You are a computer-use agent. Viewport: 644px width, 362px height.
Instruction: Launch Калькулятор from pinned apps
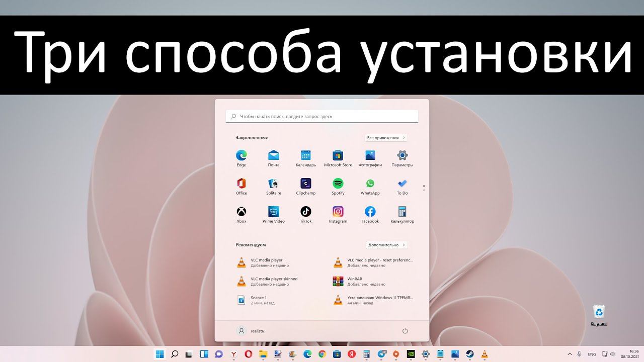click(403, 215)
